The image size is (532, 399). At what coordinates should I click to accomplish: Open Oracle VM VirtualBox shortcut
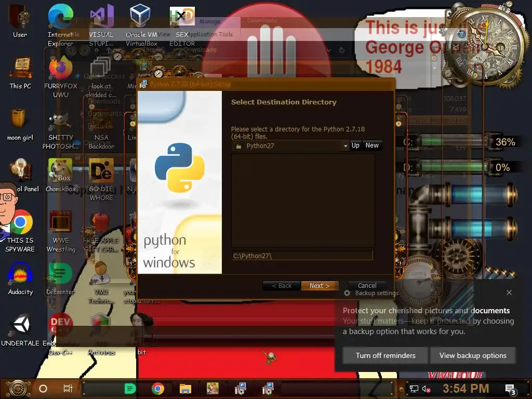point(141,25)
